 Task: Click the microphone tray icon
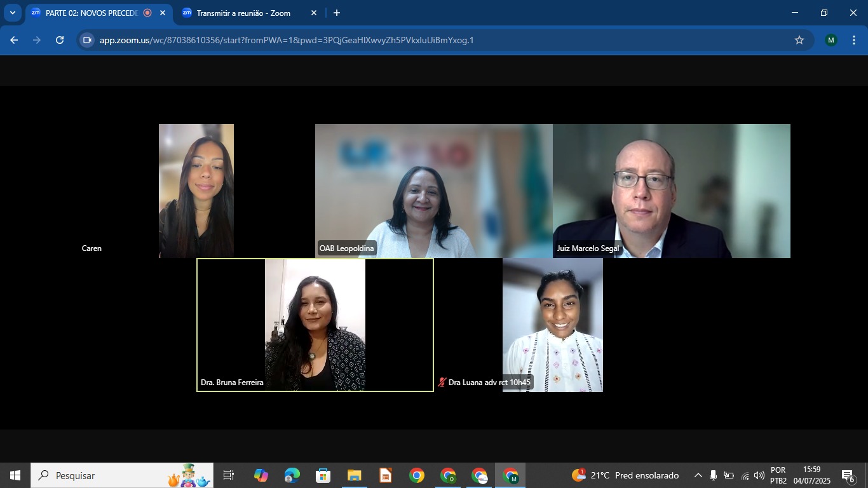pos(714,475)
